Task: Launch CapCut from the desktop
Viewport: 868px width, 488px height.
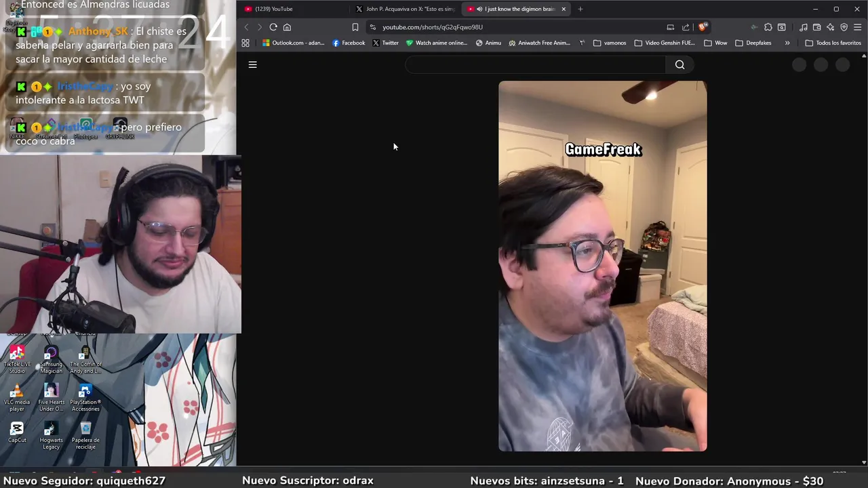Action: pos(17,432)
